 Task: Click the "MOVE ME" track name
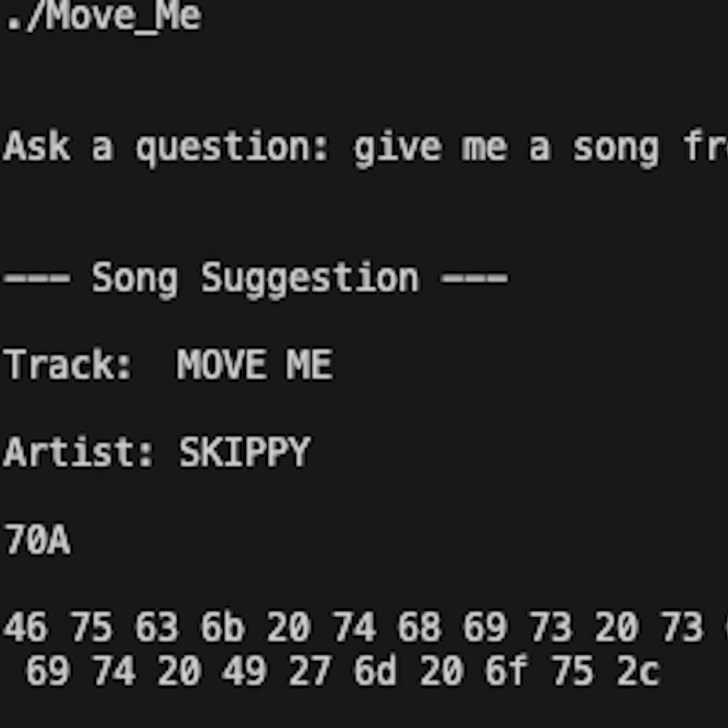pos(255,364)
